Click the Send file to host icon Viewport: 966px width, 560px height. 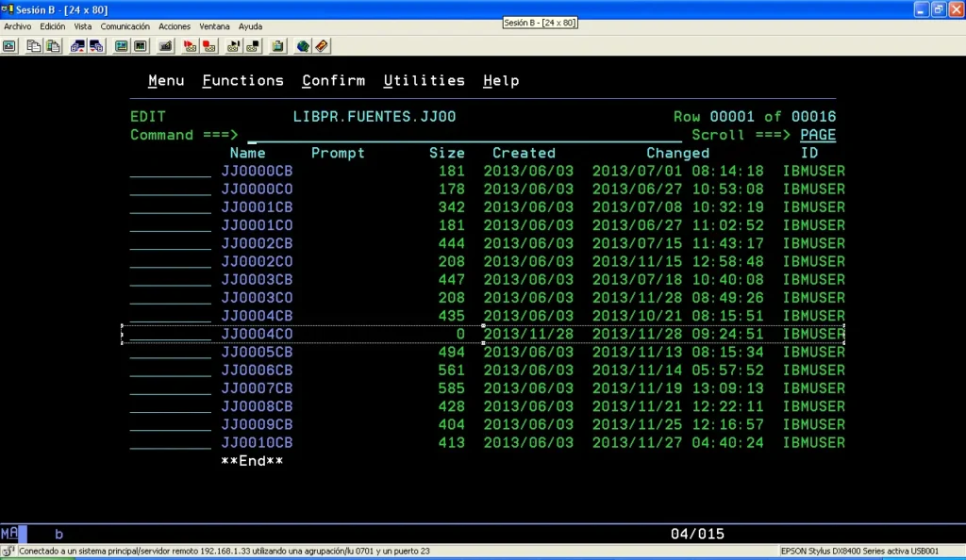(77, 46)
